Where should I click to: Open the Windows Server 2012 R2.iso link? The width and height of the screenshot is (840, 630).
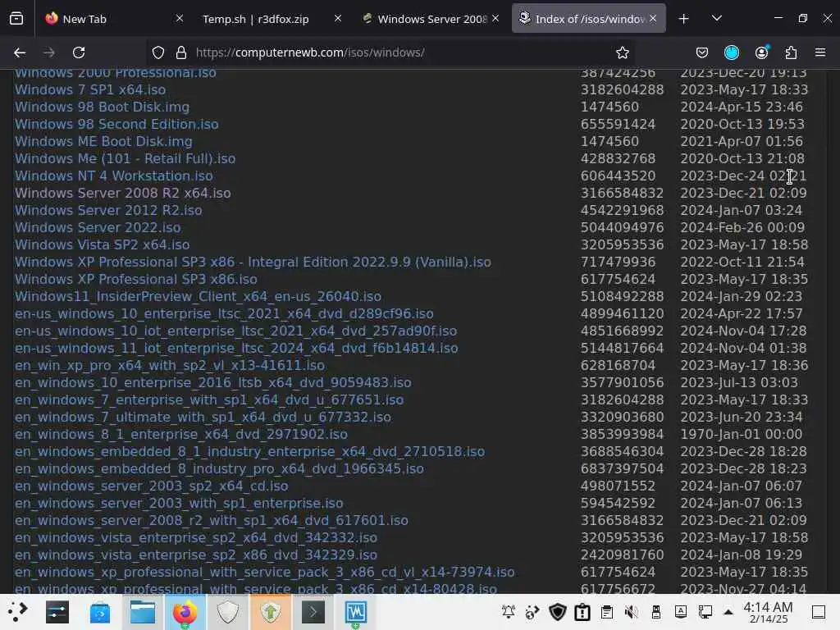pyautogui.click(x=108, y=210)
